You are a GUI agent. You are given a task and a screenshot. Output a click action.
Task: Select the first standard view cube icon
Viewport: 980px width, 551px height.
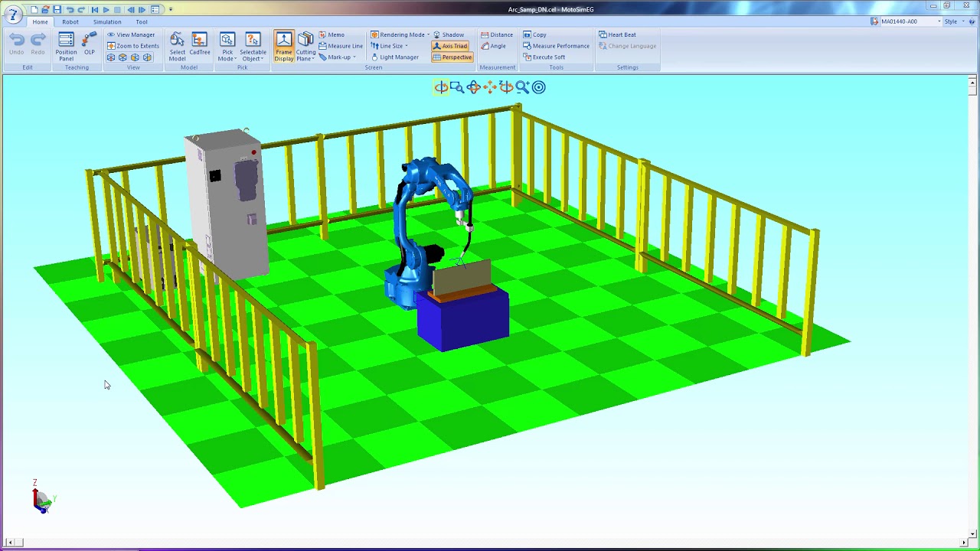111,57
